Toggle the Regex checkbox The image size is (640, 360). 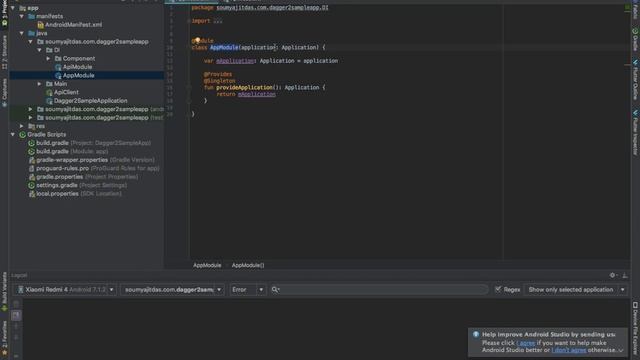[x=498, y=289]
